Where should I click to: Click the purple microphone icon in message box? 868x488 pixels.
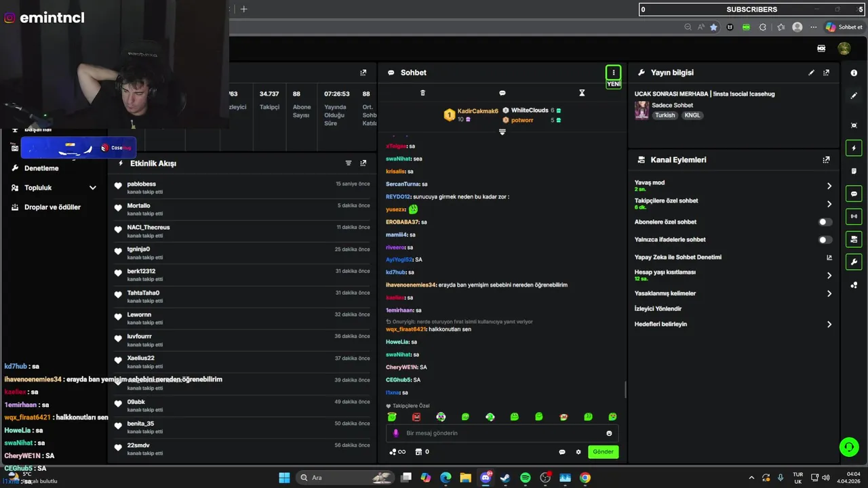pyautogui.click(x=396, y=433)
